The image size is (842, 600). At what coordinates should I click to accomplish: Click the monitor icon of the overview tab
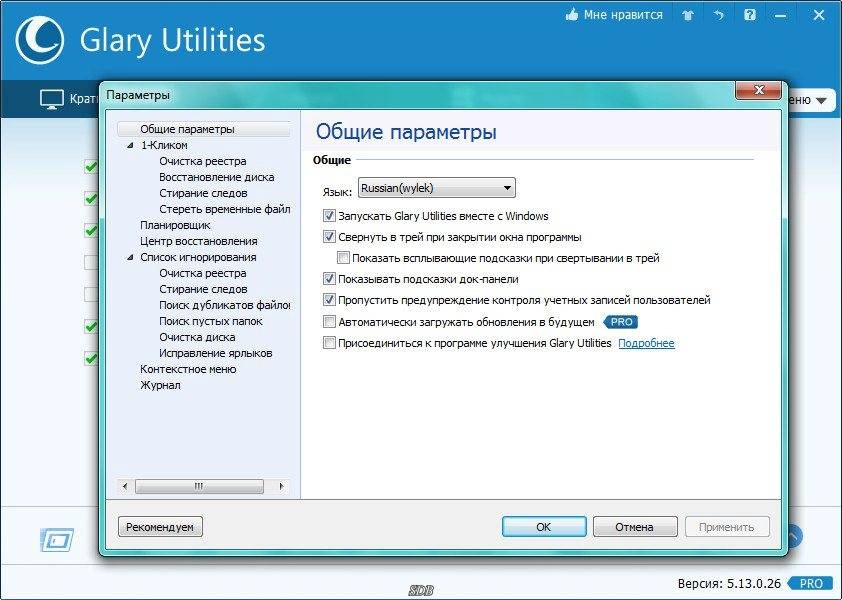click(52, 99)
